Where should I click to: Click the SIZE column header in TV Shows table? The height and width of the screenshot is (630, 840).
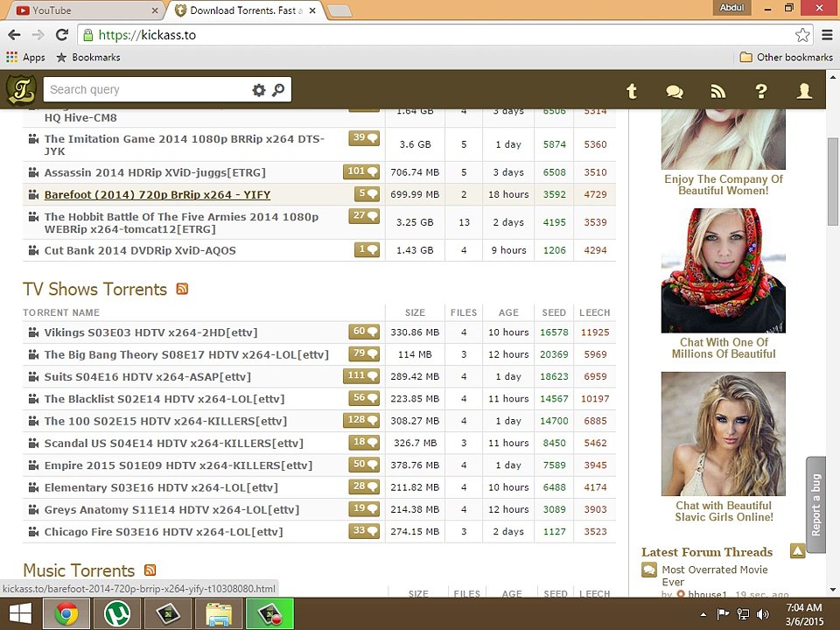click(415, 312)
